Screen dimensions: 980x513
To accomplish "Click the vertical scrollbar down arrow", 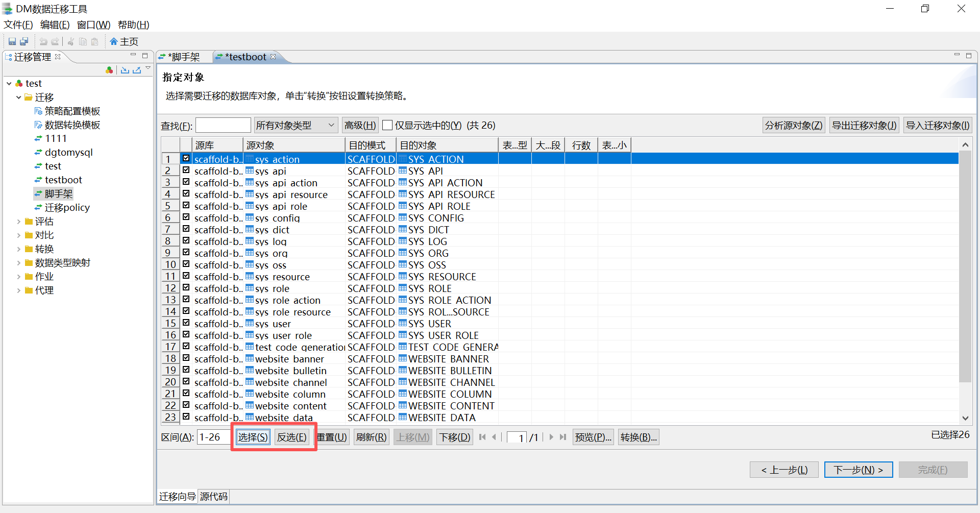I will (x=965, y=418).
